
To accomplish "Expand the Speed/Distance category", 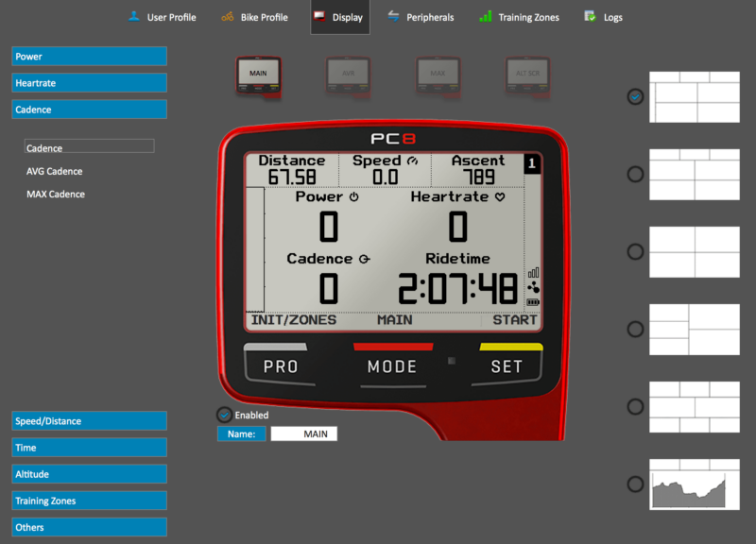I will click(x=89, y=421).
